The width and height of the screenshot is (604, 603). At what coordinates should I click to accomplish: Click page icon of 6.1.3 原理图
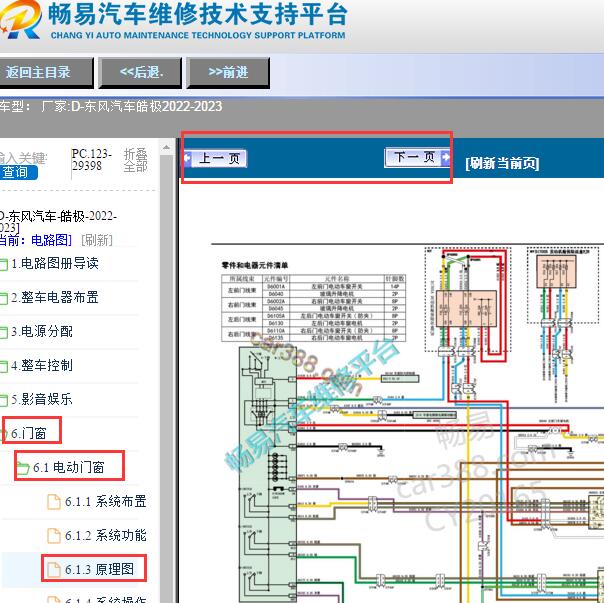coord(54,569)
